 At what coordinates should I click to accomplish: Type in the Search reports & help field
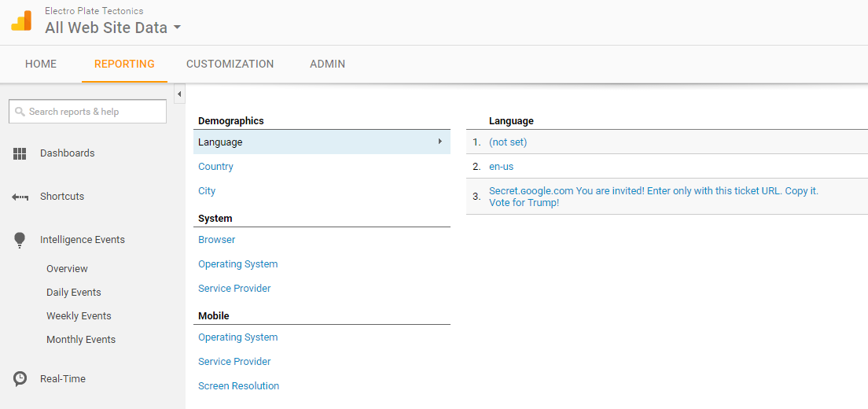click(x=94, y=112)
